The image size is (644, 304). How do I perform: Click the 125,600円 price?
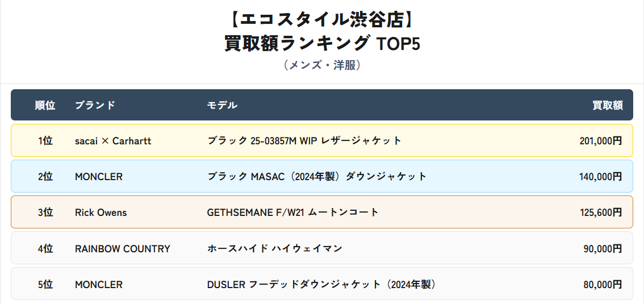[x=600, y=213]
